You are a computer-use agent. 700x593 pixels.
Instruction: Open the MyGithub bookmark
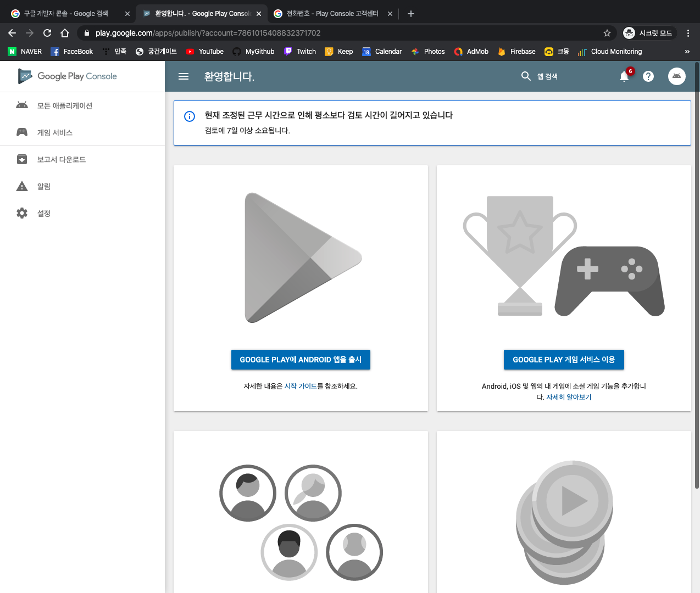[x=253, y=52]
